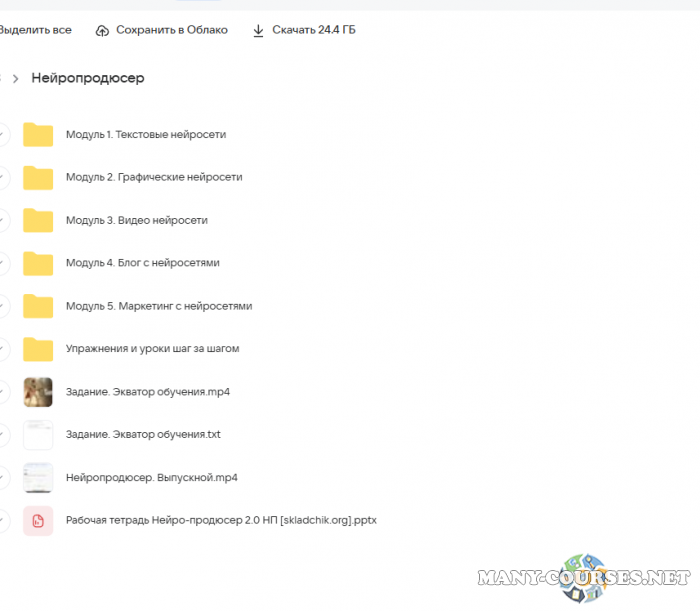Select the Нейропродюсер breadcrumb title
The image size is (700, 611).
(x=88, y=78)
